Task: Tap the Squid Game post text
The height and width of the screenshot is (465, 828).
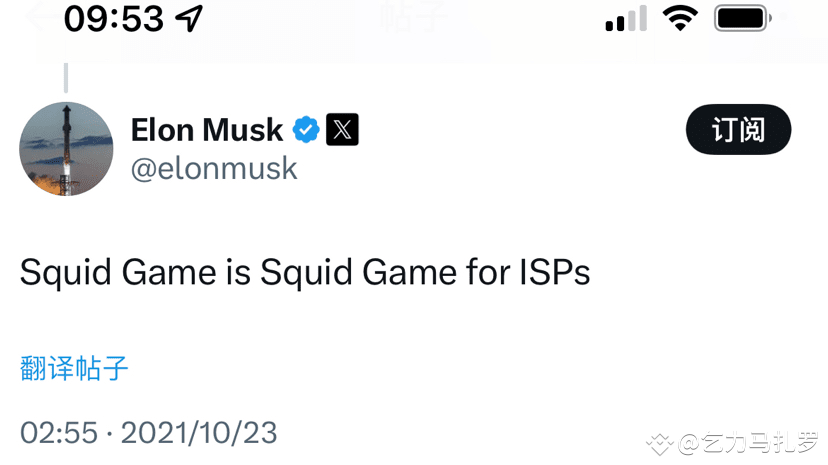Action: (x=305, y=272)
